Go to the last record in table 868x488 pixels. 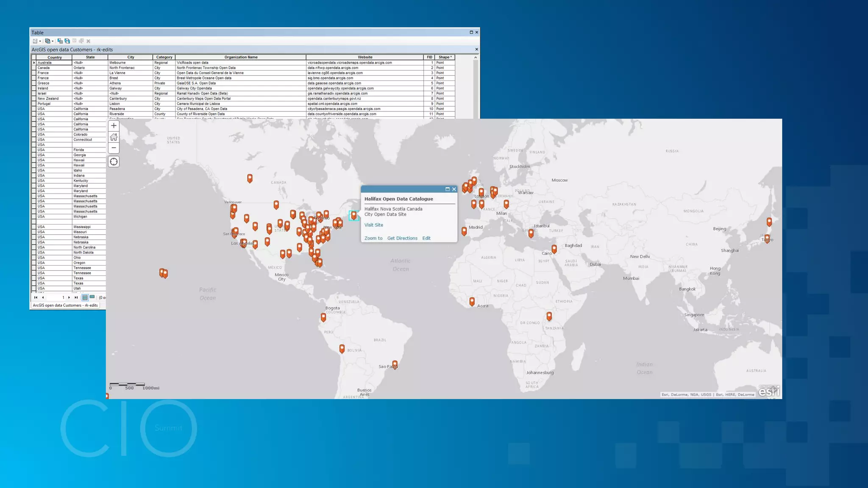click(x=76, y=297)
